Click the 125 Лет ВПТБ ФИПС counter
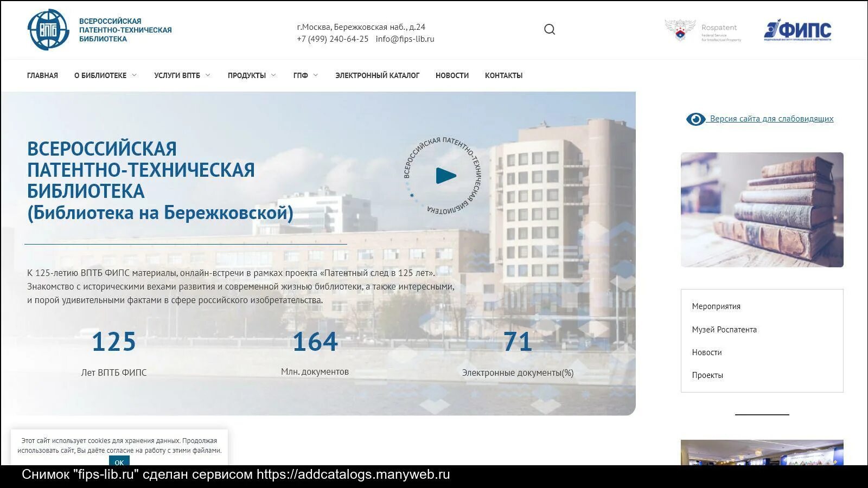 click(x=114, y=353)
